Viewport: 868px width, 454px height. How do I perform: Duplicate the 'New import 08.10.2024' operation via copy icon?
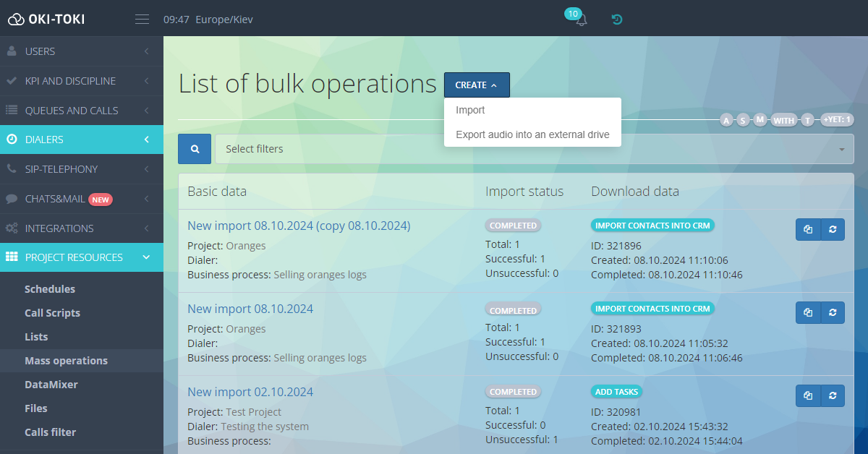pyautogui.click(x=808, y=312)
